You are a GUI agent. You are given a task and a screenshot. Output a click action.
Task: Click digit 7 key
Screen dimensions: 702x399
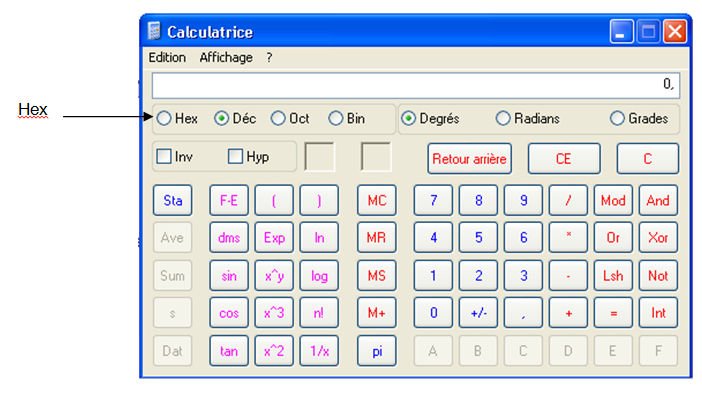[x=433, y=200]
